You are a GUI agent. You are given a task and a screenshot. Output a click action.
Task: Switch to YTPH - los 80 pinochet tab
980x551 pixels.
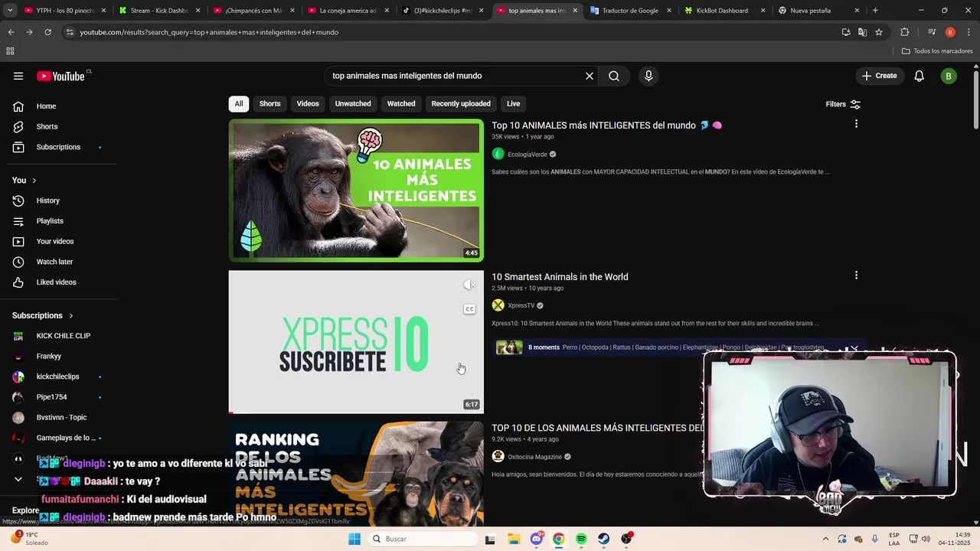[x=65, y=11]
